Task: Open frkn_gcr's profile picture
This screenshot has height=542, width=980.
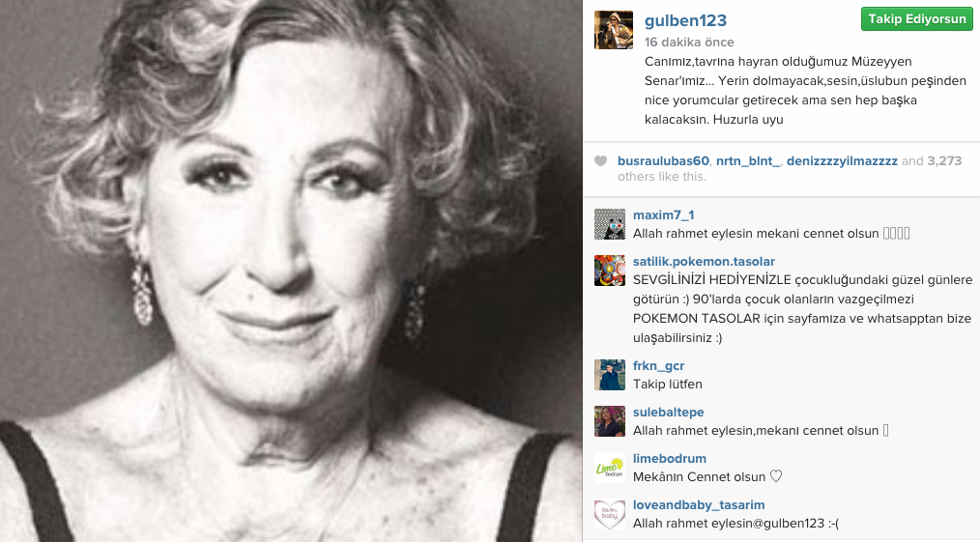Action: pyautogui.click(x=610, y=375)
